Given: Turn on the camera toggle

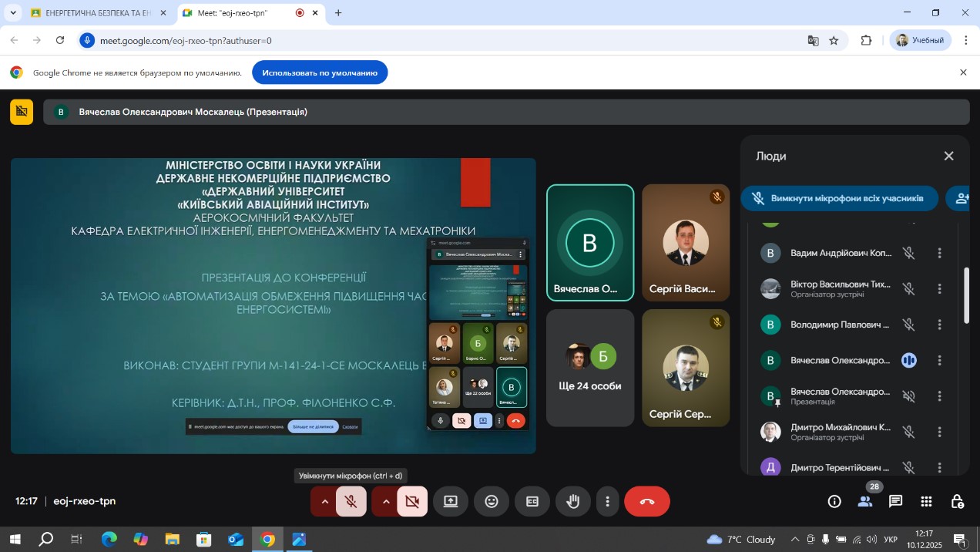Looking at the screenshot, I should pyautogui.click(x=412, y=502).
